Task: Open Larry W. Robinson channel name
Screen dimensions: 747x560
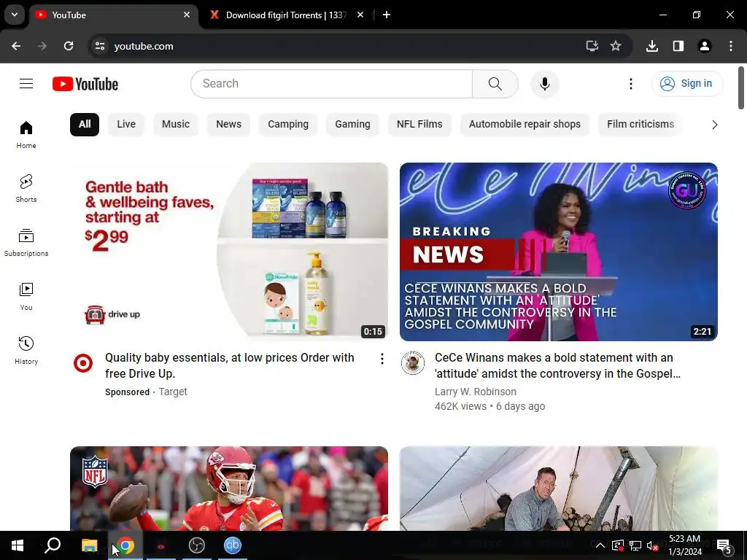Action: tap(476, 392)
